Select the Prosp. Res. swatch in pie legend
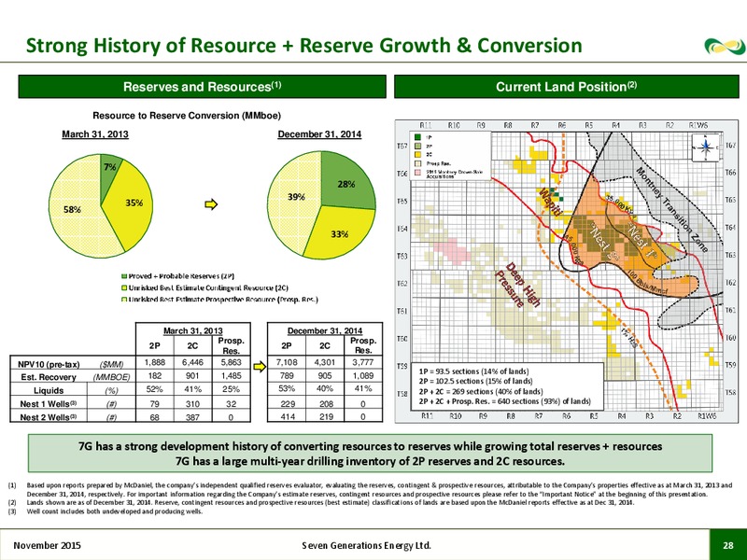 124,300
